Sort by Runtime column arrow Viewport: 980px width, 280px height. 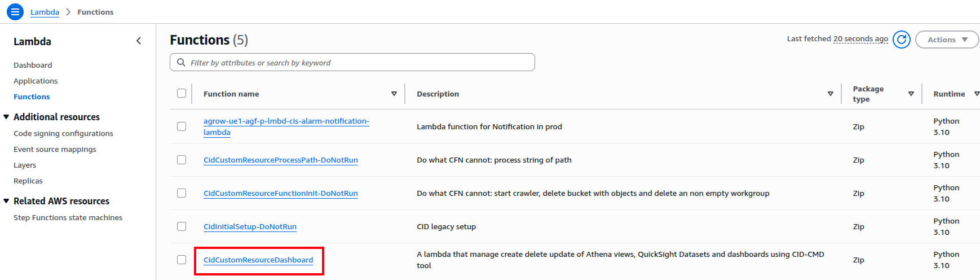(977, 94)
